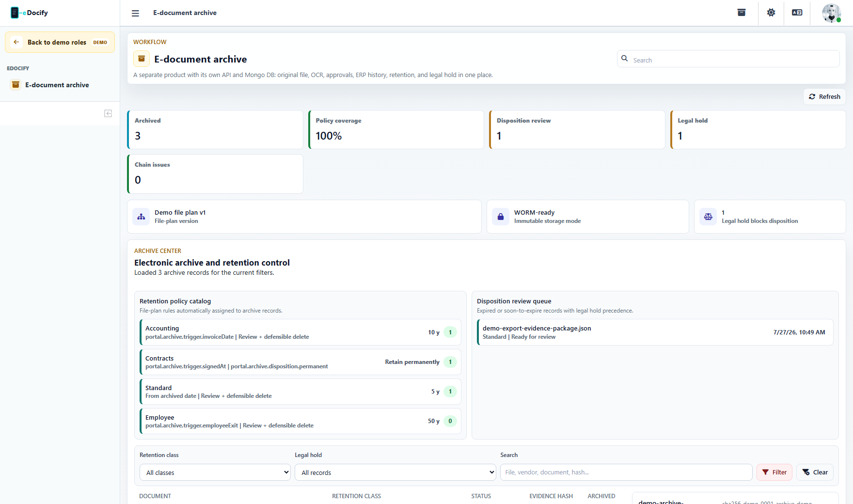
Task: Open settings via the gear icon
Action: pyautogui.click(x=771, y=13)
